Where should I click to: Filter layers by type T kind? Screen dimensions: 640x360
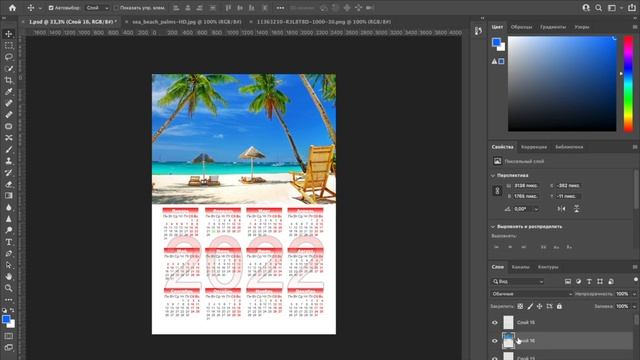point(589,281)
